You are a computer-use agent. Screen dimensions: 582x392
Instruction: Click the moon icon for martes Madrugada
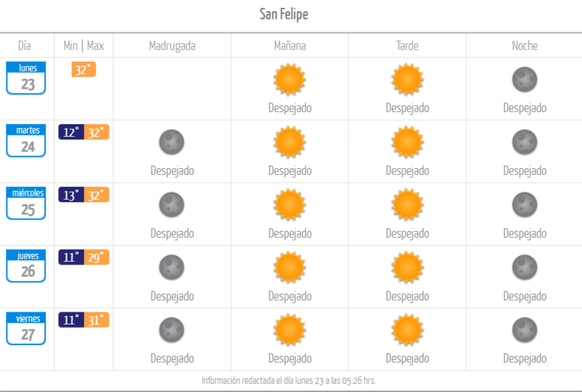coord(172,142)
